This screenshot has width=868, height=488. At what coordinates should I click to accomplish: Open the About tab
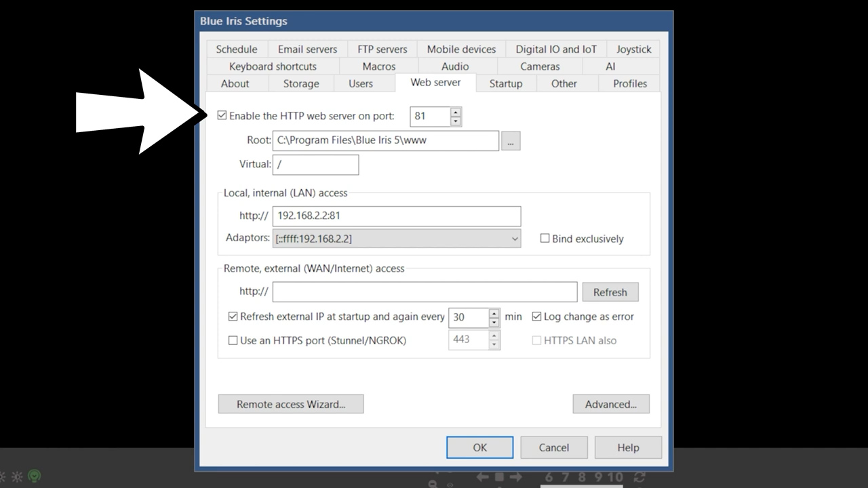[235, 83]
